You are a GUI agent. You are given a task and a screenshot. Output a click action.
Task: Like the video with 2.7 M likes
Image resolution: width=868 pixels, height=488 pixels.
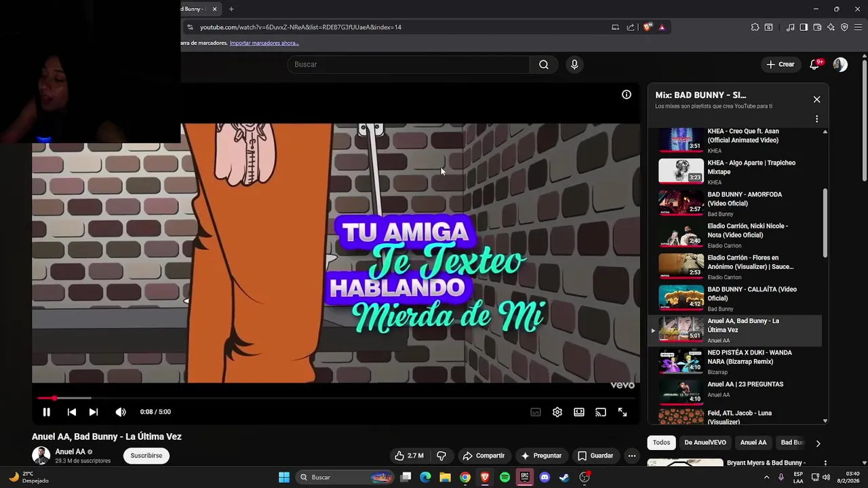[410, 455]
